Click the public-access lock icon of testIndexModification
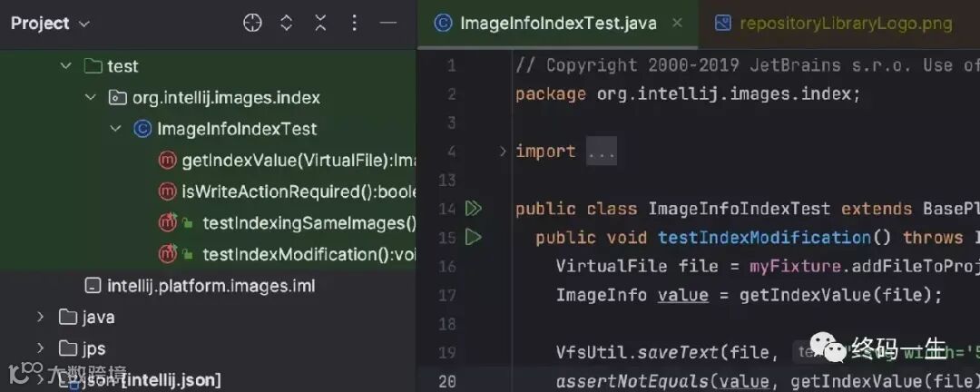This screenshot has height=392, width=980. [x=188, y=254]
